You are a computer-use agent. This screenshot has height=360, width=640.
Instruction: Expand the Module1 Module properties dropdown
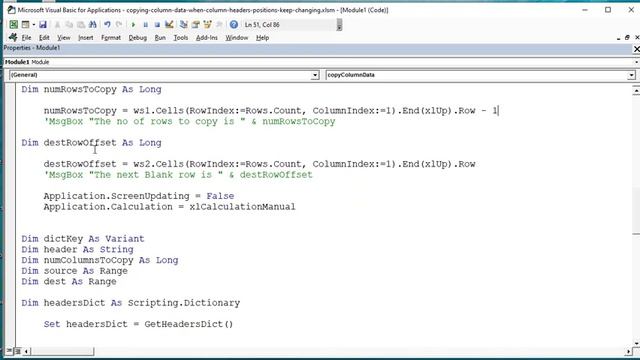click(x=637, y=62)
